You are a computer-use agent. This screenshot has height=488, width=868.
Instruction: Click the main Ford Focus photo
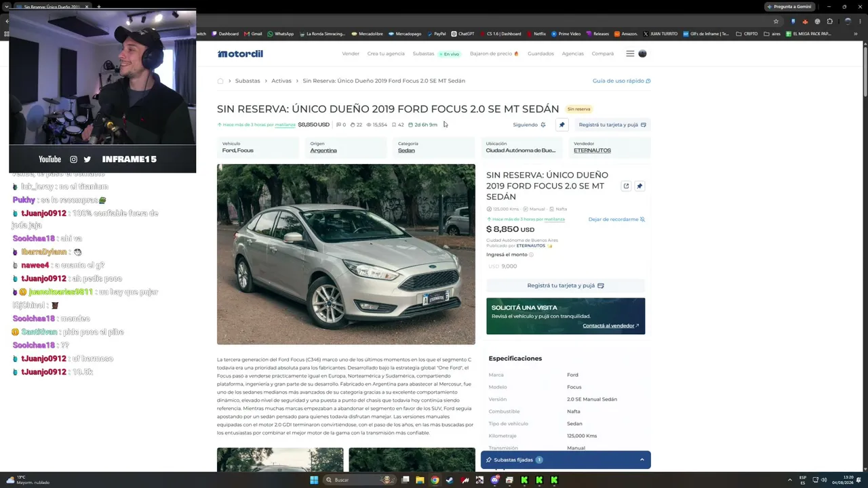point(346,254)
